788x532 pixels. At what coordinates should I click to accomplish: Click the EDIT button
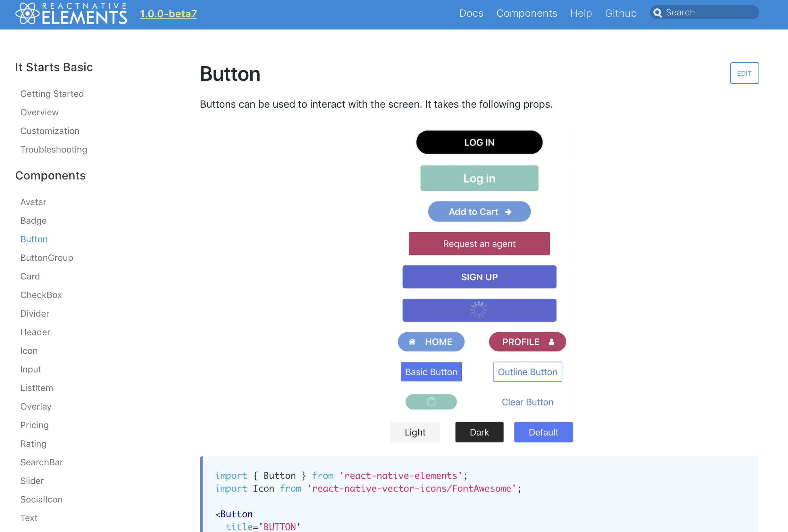(x=744, y=73)
